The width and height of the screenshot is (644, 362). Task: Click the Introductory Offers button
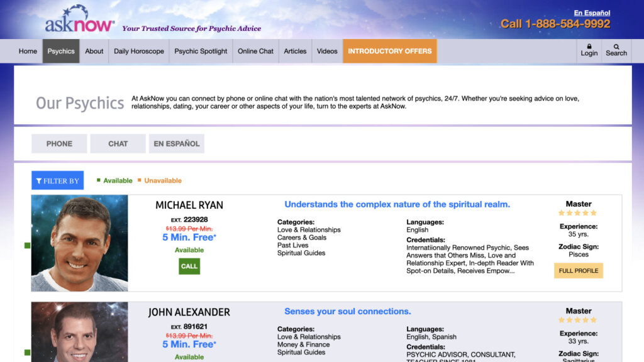coord(390,52)
